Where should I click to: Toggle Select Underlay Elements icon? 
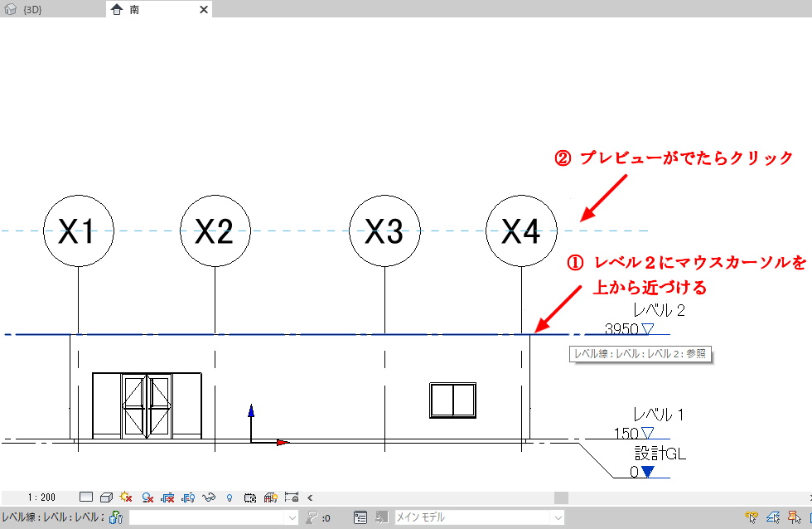[x=772, y=517]
